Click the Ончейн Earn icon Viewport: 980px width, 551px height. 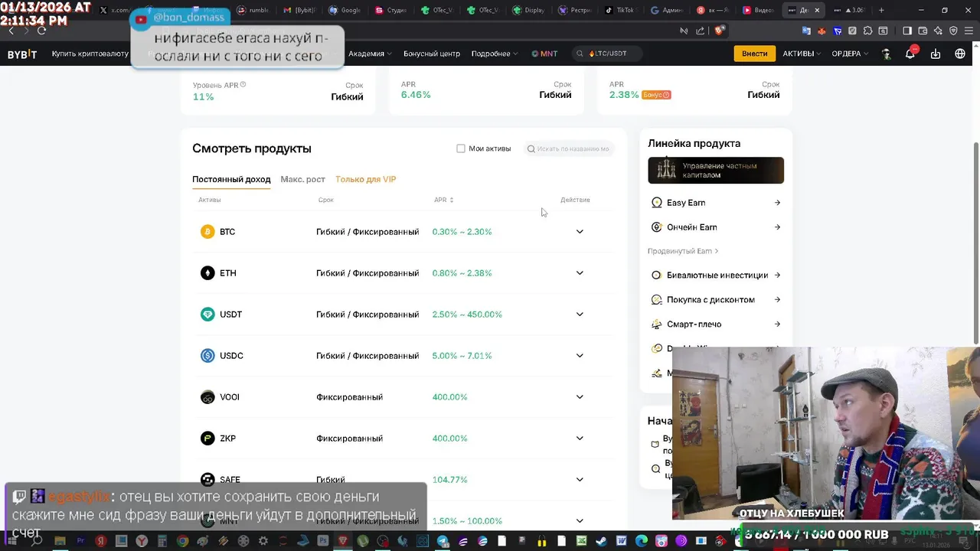(656, 227)
